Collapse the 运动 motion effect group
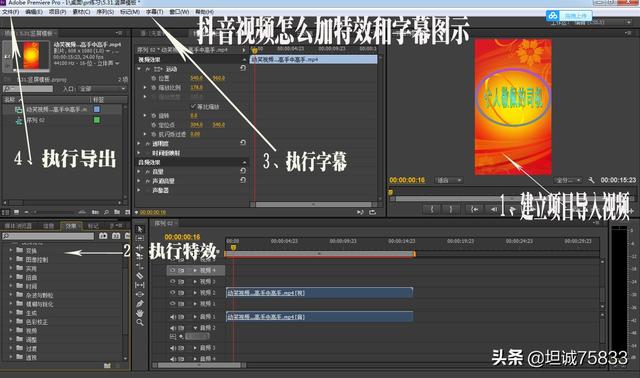Viewport: 640px width, 378px height. (x=139, y=69)
